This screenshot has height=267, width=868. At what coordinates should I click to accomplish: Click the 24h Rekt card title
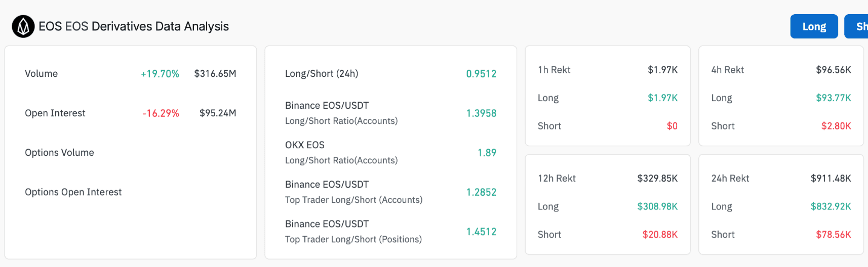point(730,179)
